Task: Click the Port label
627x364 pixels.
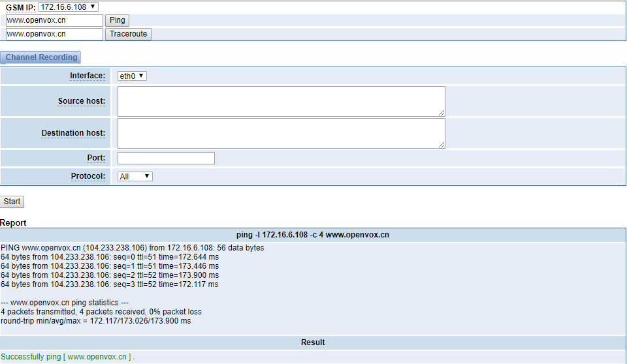Action: (96, 158)
